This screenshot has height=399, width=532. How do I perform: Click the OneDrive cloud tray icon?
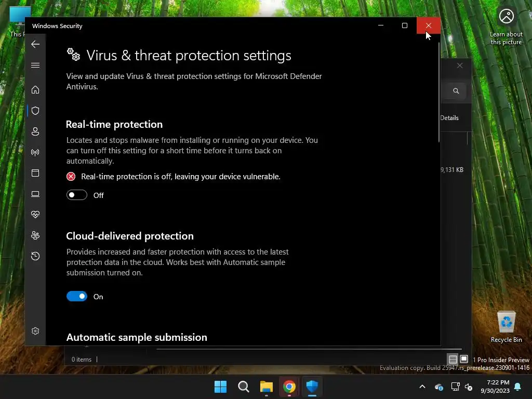[438, 387]
